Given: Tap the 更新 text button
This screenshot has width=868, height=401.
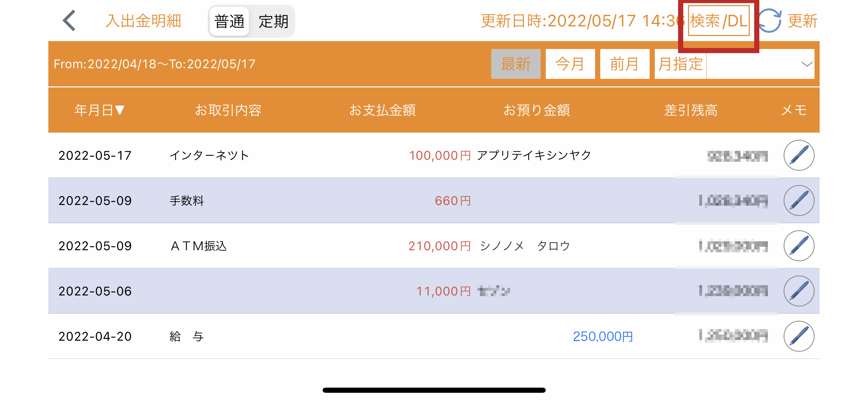Looking at the screenshot, I should pyautogui.click(x=803, y=21).
